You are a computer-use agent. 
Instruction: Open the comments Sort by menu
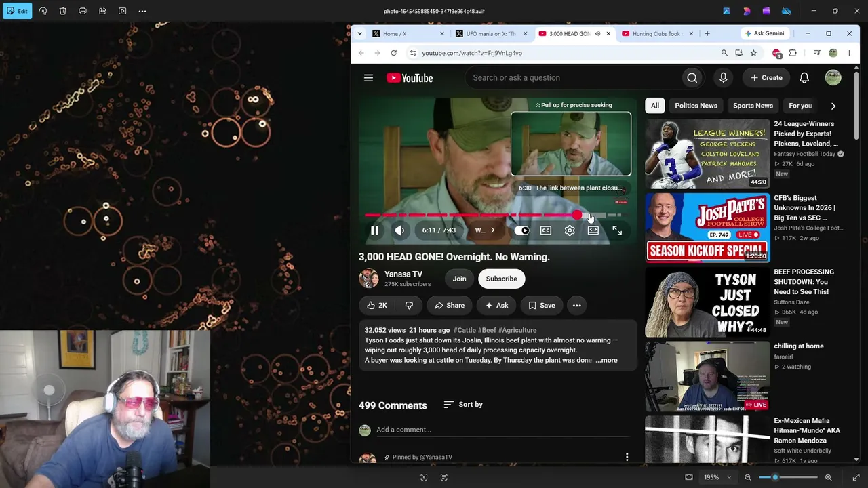tap(463, 405)
